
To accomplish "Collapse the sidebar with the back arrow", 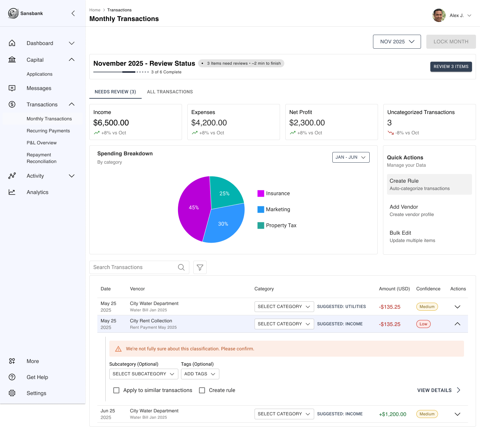I will tap(73, 13).
